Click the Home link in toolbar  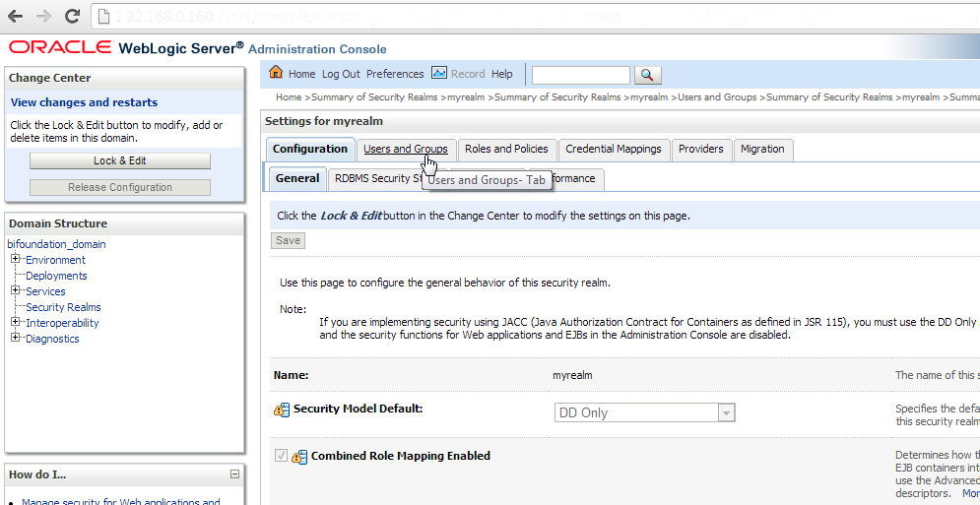pyautogui.click(x=301, y=74)
